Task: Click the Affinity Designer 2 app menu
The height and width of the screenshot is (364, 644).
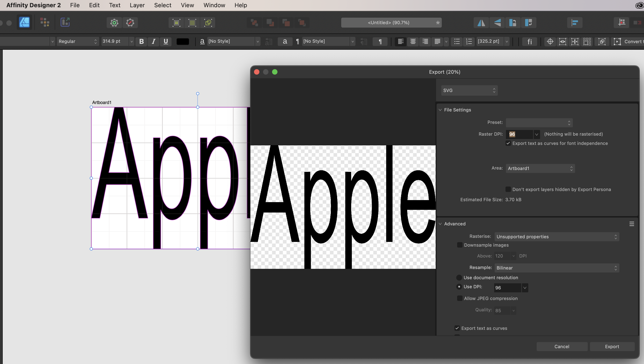Action: 33,5
